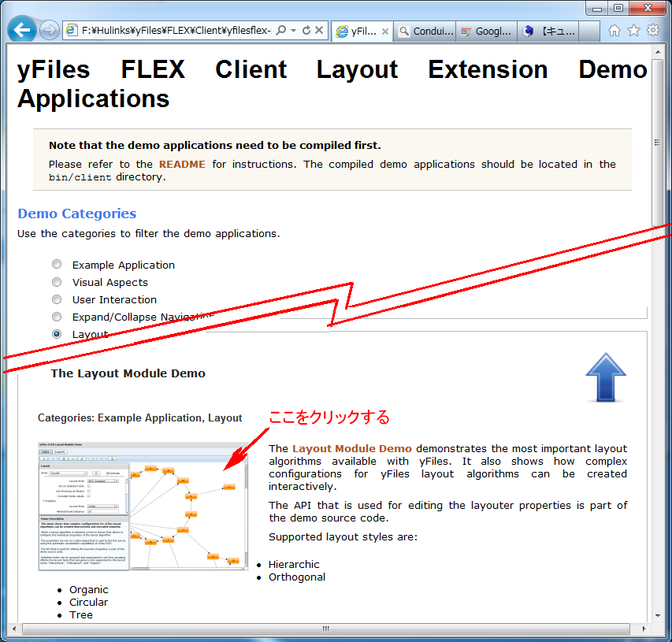Follow the Layout Module Demo link

(352, 449)
